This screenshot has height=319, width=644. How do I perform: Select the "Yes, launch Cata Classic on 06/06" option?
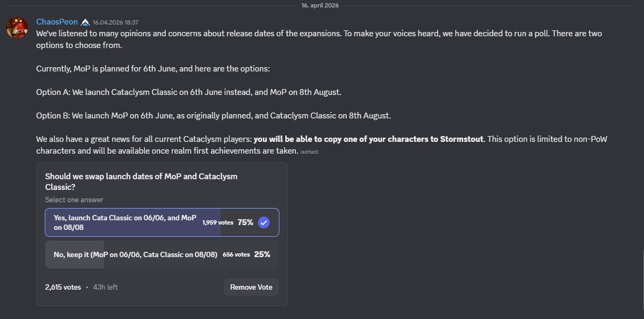[x=162, y=222]
